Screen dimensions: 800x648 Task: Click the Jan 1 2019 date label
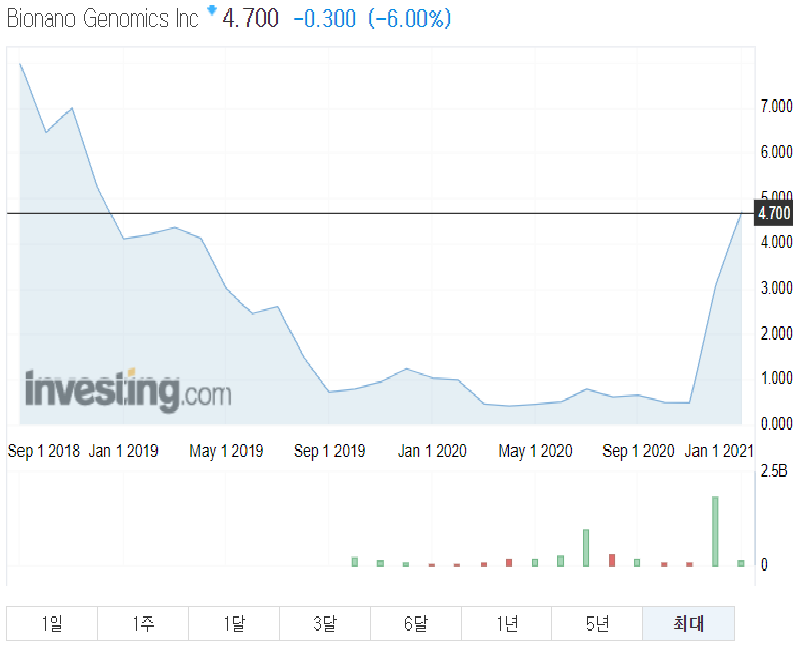(123, 451)
